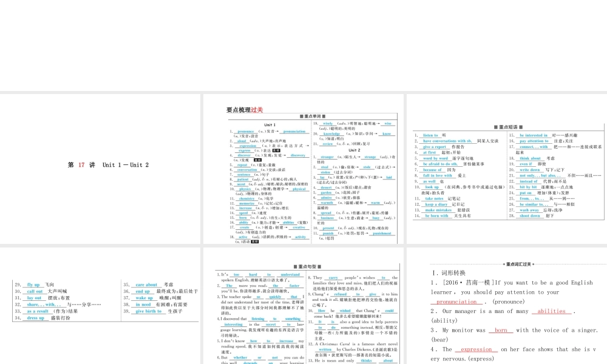
Task: Select the phrase 'fall in love with'
Action: coord(438,175)
